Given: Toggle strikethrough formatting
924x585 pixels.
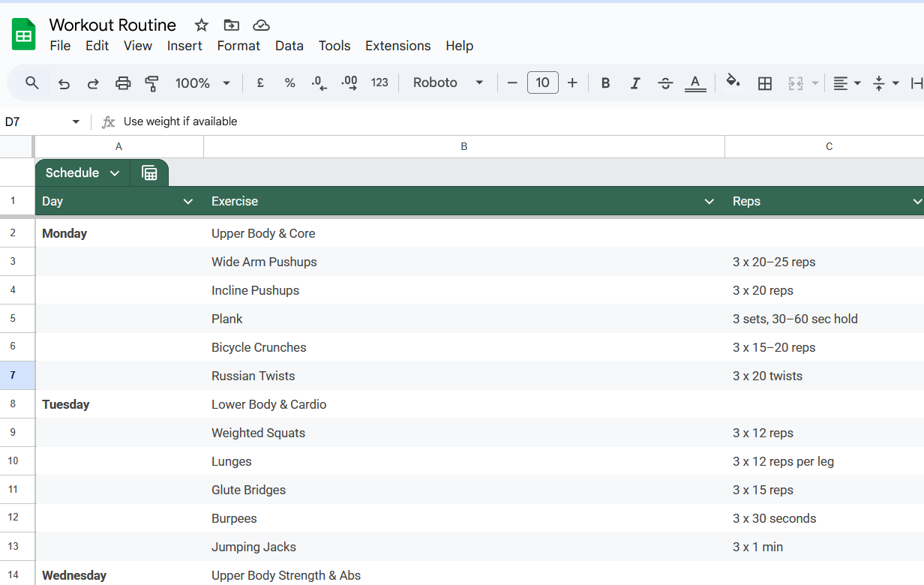Looking at the screenshot, I should (x=664, y=83).
